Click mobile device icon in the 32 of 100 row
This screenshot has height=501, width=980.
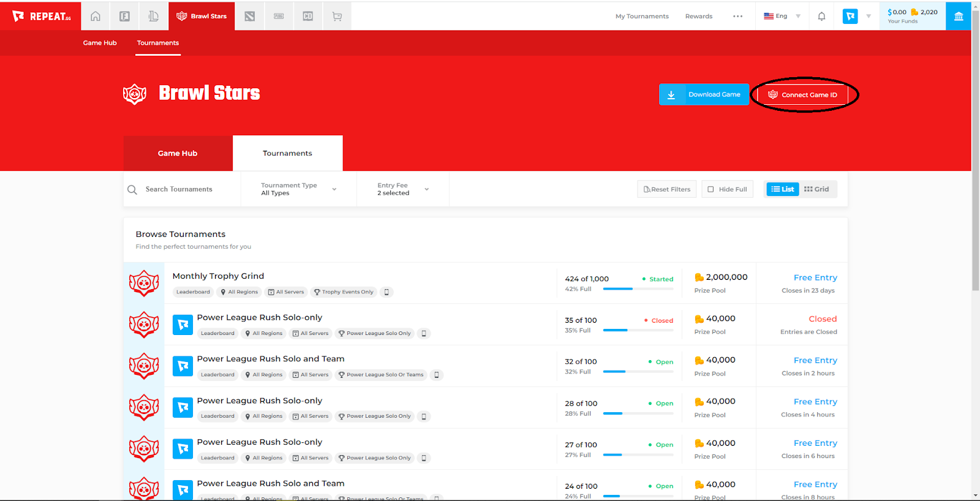[437, 375]
